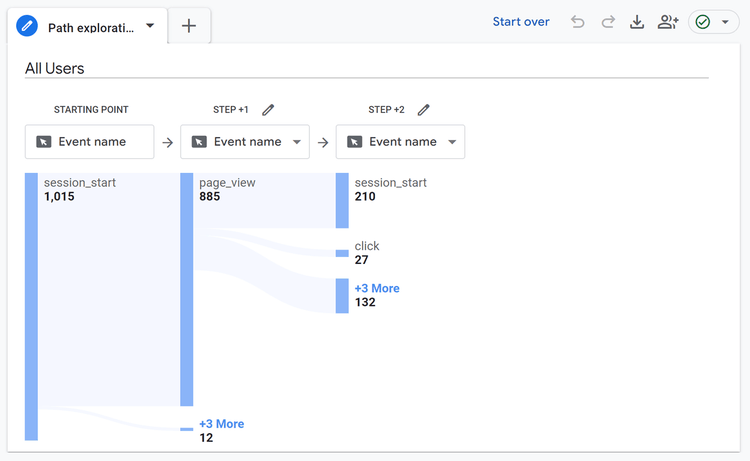Click the Starting Point Event name box
Image resolution: width=750 pixels, height=461 pixels.
click(89, 142)
